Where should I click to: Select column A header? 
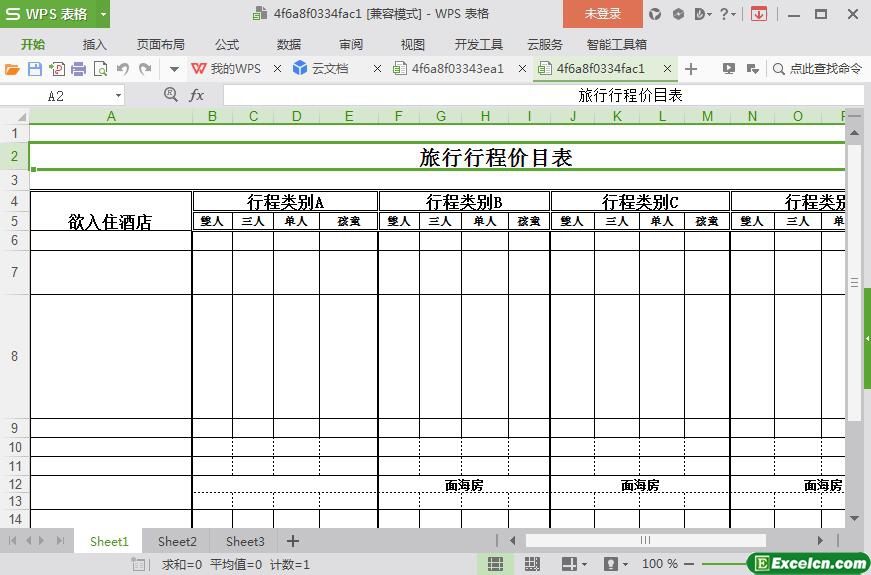111,116
